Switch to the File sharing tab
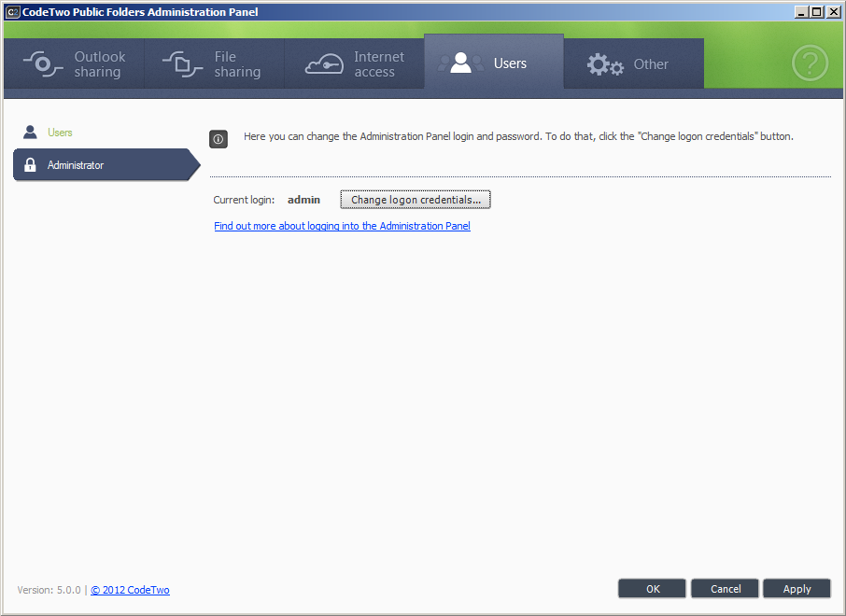The image size is (846, 616). pos(214,63)
